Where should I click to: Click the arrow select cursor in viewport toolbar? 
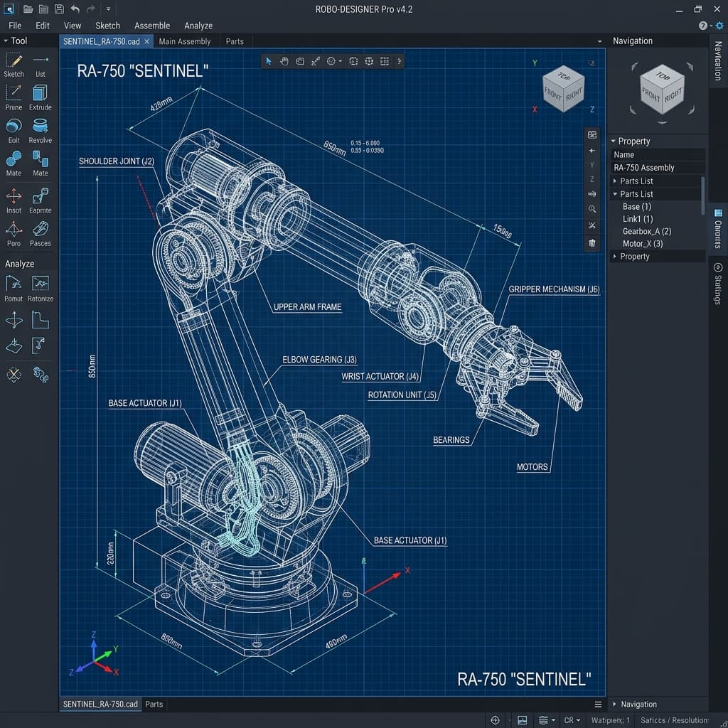[268, 61]
